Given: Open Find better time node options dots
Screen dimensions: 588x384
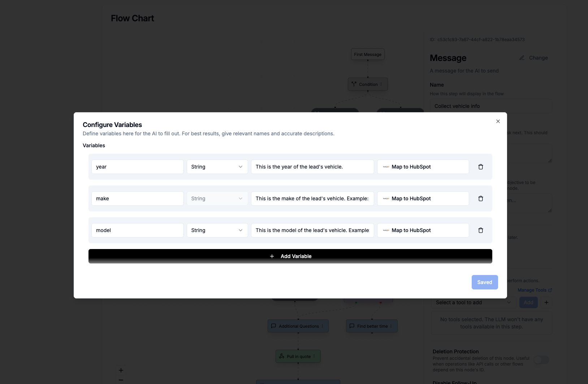Looking at the screenshot, I should coord(391,326).
